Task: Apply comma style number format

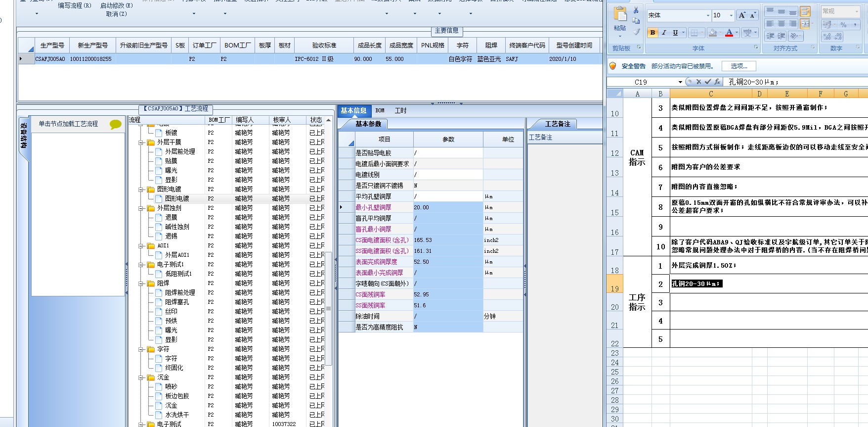Action: [855, 24]
